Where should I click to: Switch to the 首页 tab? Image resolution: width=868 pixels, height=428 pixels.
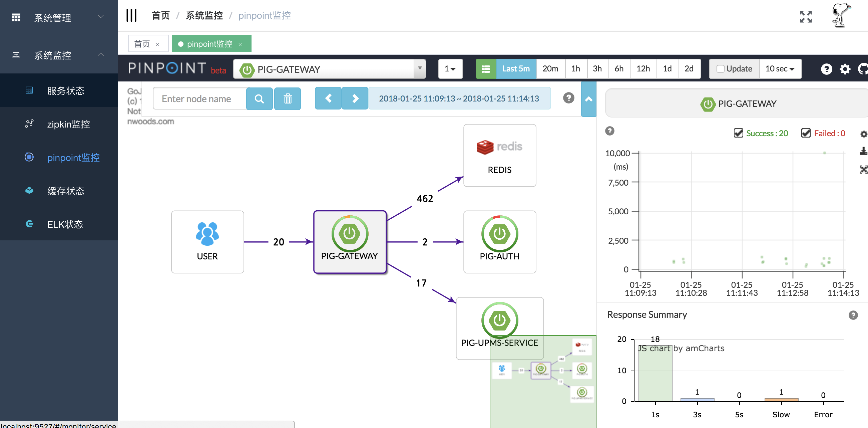(x=142, y=44)
